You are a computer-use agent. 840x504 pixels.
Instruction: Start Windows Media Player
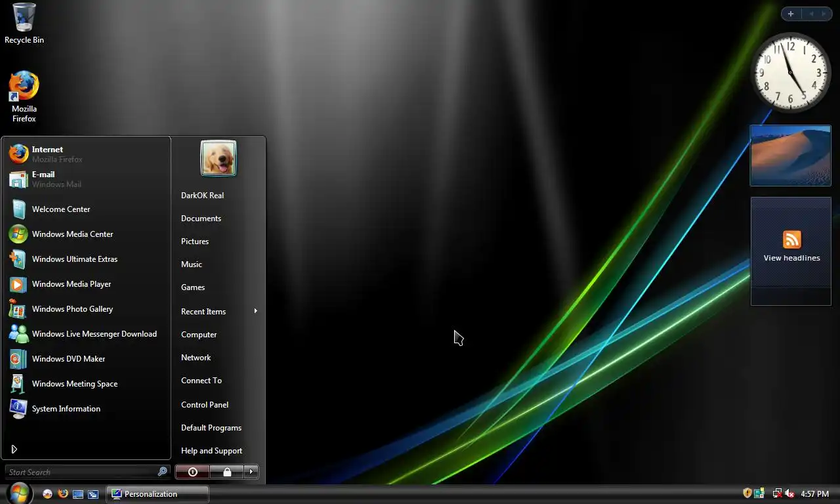(86, 284)
